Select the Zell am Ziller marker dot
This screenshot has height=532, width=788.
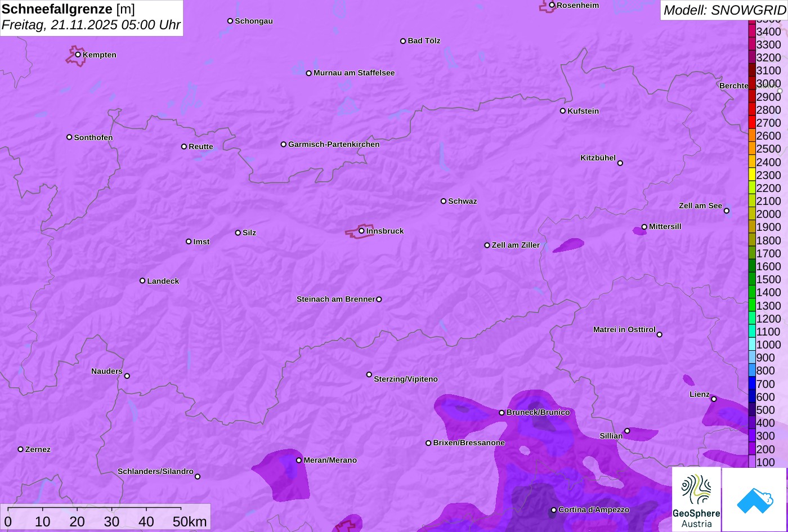pyautogui.click(x=487, y=245)
